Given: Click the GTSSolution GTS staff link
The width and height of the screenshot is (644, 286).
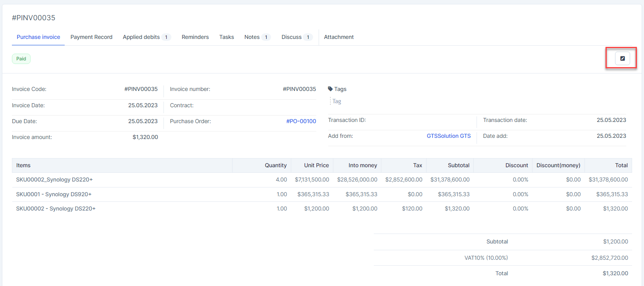Looking at the screenshot, I should click(x=448, y=136).
